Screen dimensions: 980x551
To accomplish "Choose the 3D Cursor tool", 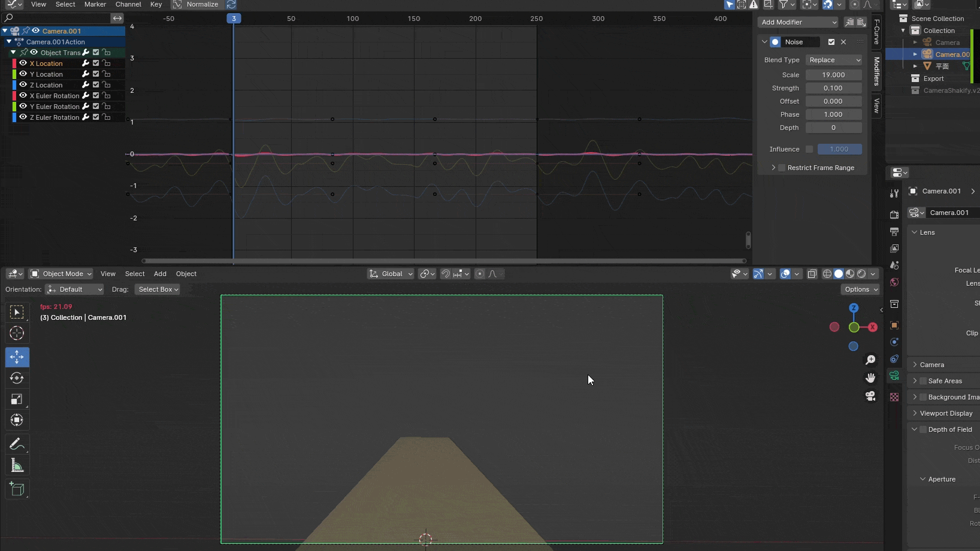I will tap(17, 333).
